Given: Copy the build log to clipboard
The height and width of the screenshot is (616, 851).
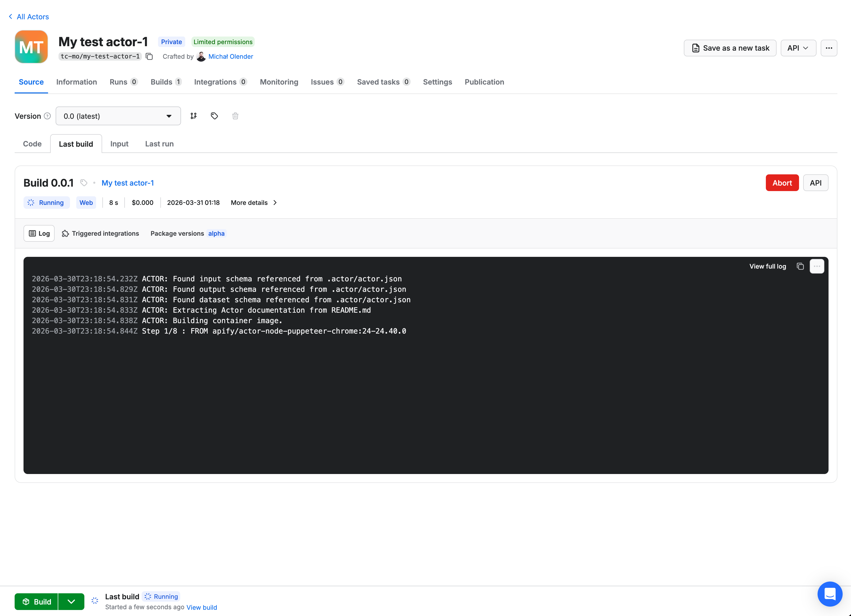Looking at the screenshot, I should click(x=800, y=266).
